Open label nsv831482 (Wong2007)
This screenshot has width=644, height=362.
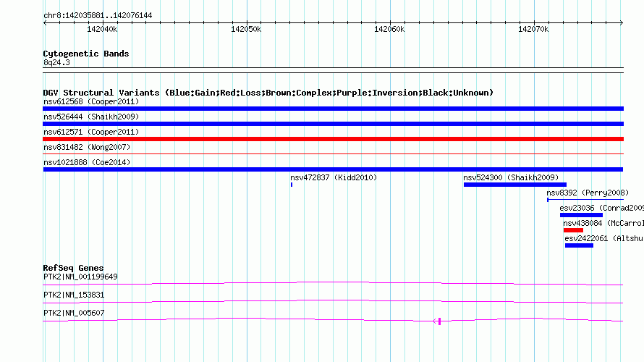87,147
